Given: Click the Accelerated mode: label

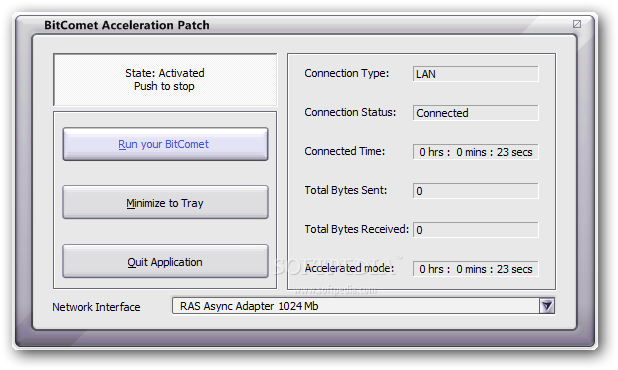Looking at the screenshot, I should point(349,268).
